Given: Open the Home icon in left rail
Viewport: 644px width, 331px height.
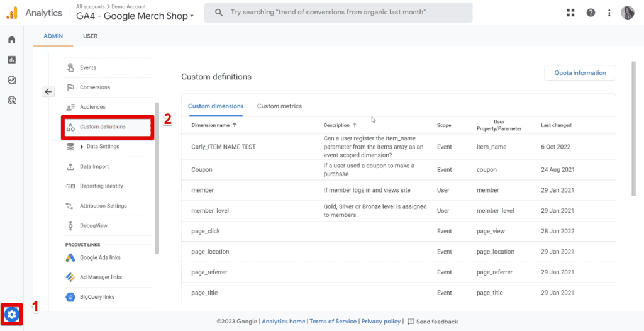Looking at the screenshot, I should click(x=12, y=40).
